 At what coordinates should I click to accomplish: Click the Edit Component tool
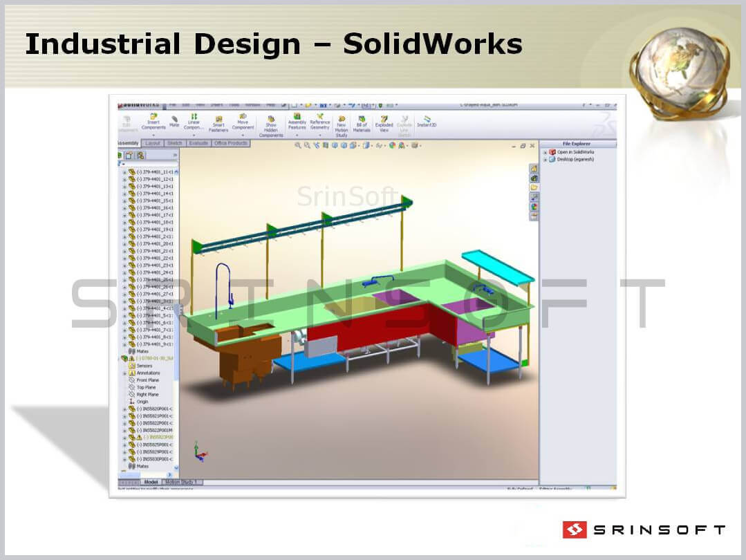(x=127, y=124)
